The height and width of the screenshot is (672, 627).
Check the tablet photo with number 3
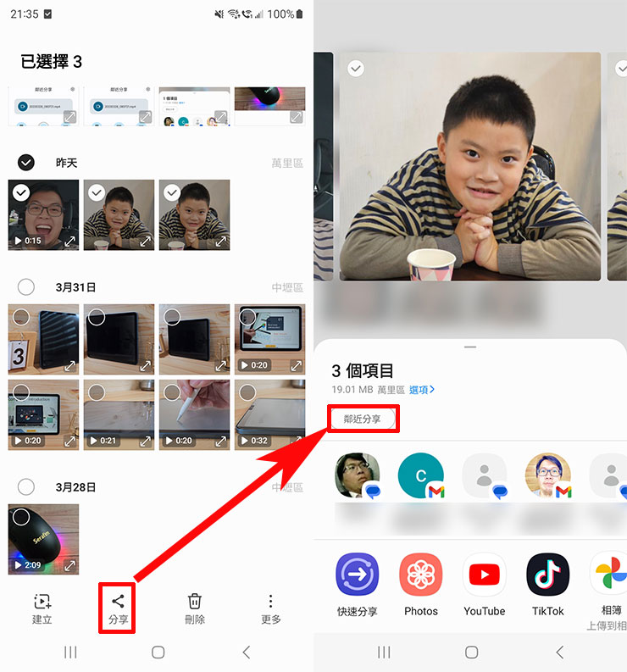tap(21, 317)
